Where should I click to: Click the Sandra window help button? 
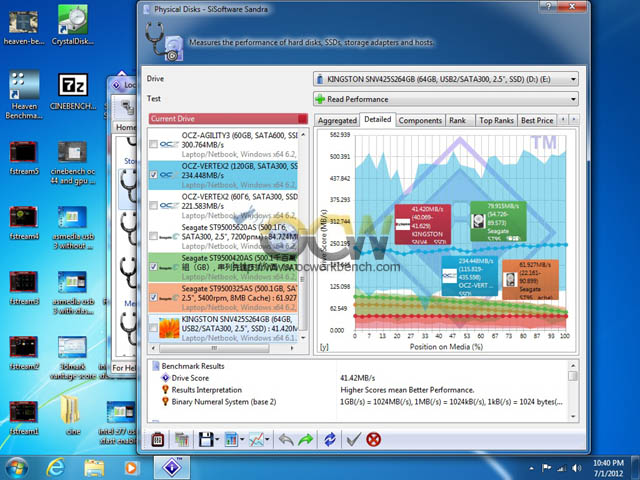548,7
